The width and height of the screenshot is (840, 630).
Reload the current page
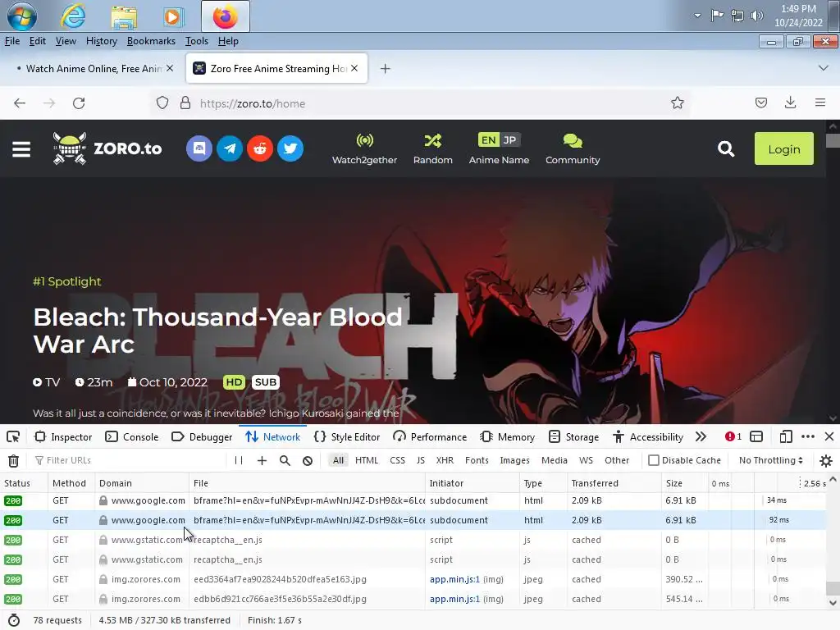79,103
